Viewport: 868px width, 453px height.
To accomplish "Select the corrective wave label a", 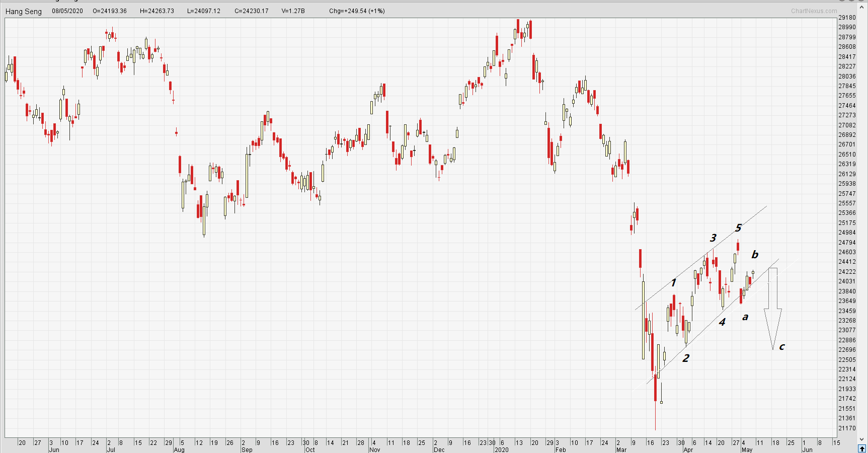I will pyautogui.click(x=745, y=317).
